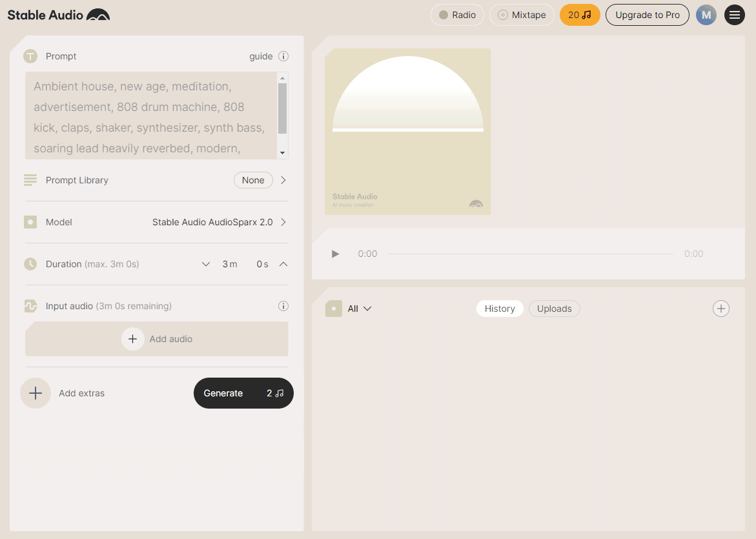
Task: Open the M user avatar
Action: [706, 15]
